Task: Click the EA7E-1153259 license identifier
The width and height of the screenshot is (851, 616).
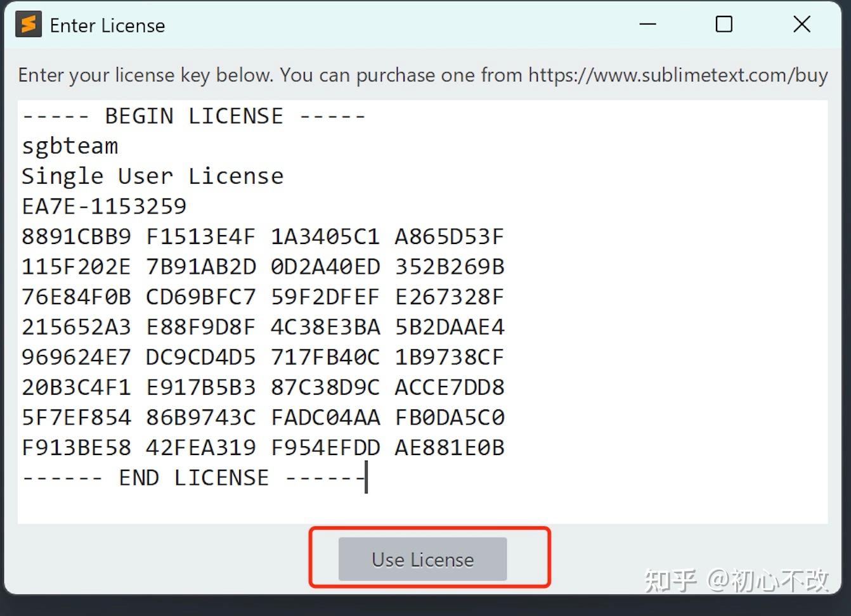Action: (x=104, y=206)
